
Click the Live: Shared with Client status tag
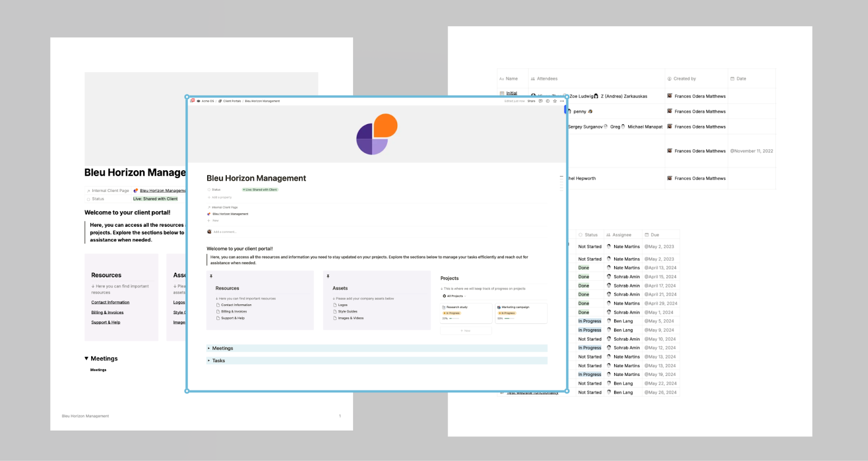[x=260, y=190]
